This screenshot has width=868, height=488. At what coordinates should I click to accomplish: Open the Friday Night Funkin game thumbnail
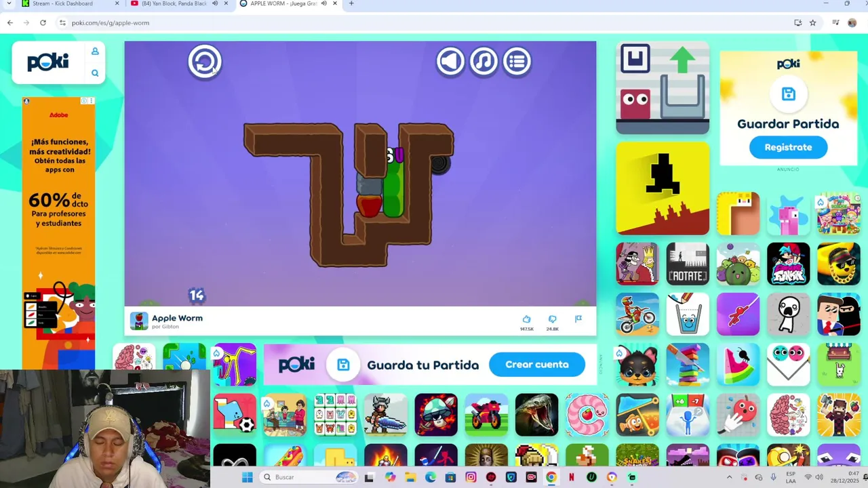[788, 264]
